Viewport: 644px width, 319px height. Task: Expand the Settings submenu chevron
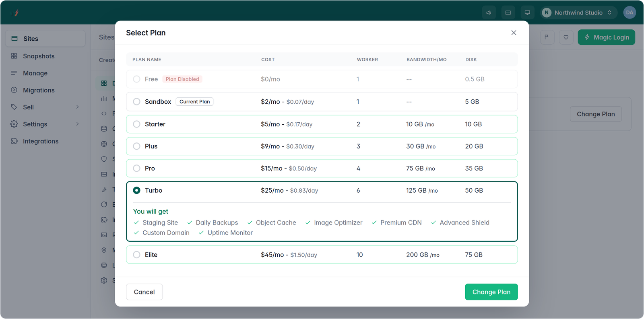pyautogui.click(x=78, y=124)
